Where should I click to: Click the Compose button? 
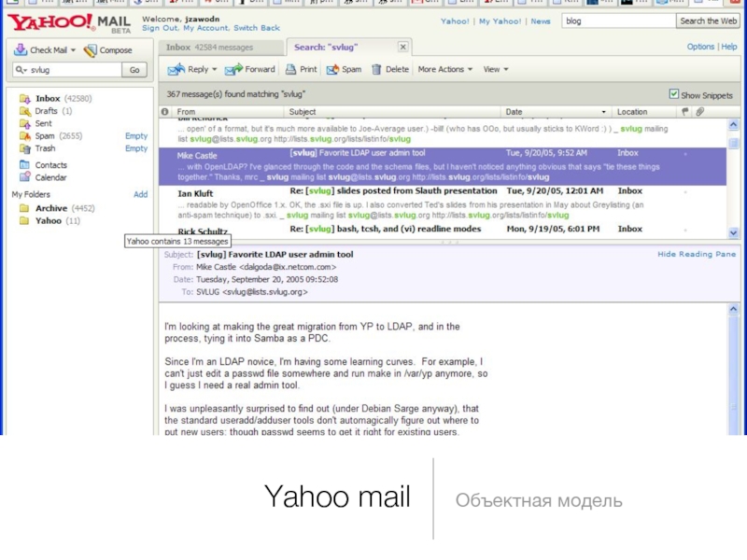pos(107,50)
